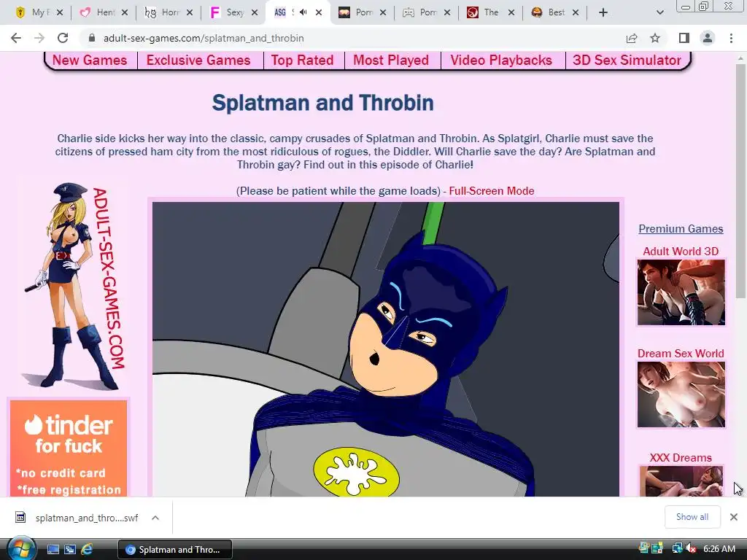The width and height of the screenshot is (747, 560).
Task: Bookmark this page with the star icon
Action: pyautogui.click(x=655, y=38)
